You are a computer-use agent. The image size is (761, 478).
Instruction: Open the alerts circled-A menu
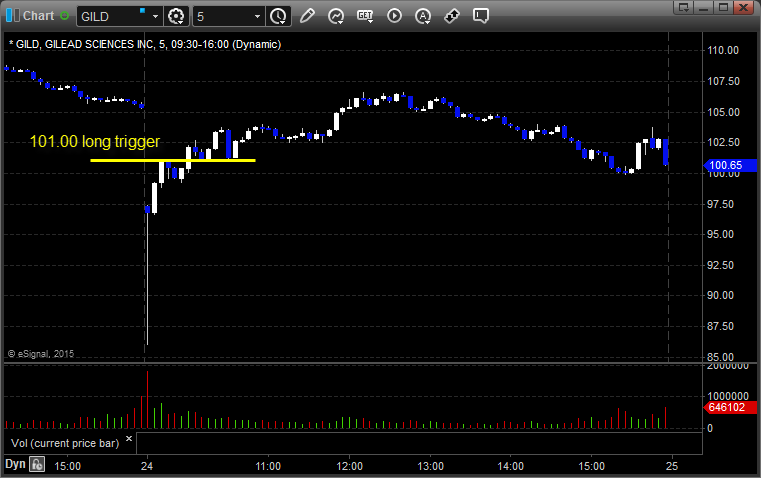coord(423,16)
